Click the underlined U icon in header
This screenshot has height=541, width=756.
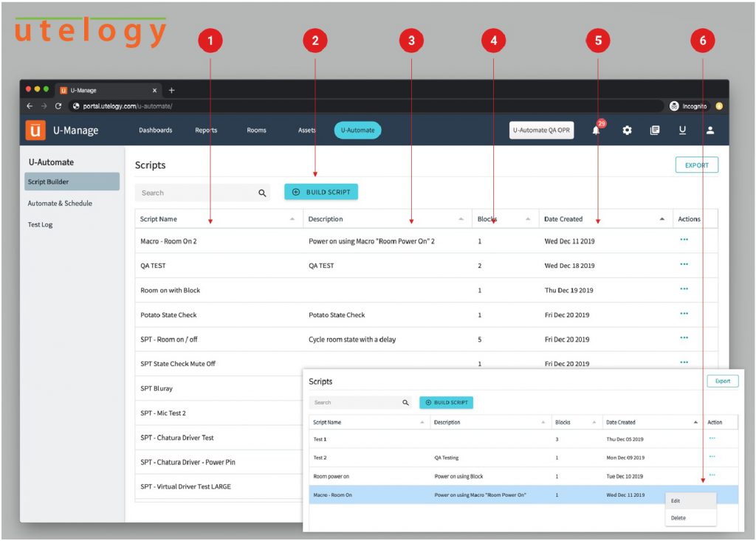[682, 130]
